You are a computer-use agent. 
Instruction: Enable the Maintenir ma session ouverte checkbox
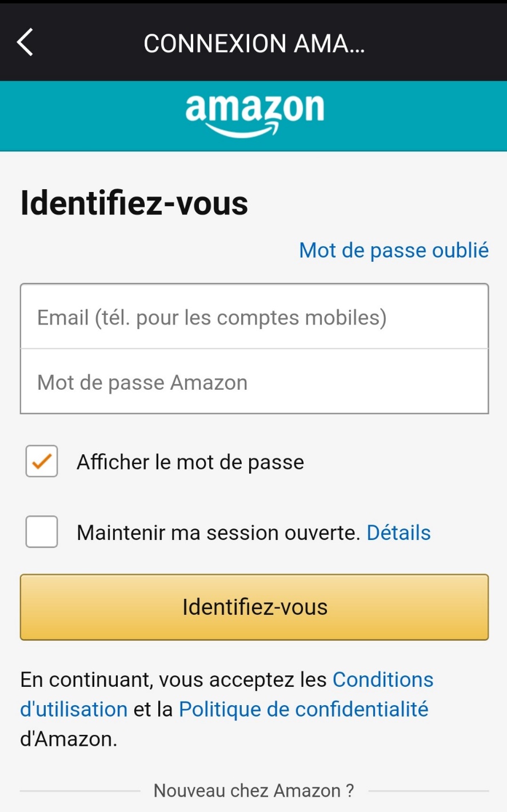pos(42,532)
